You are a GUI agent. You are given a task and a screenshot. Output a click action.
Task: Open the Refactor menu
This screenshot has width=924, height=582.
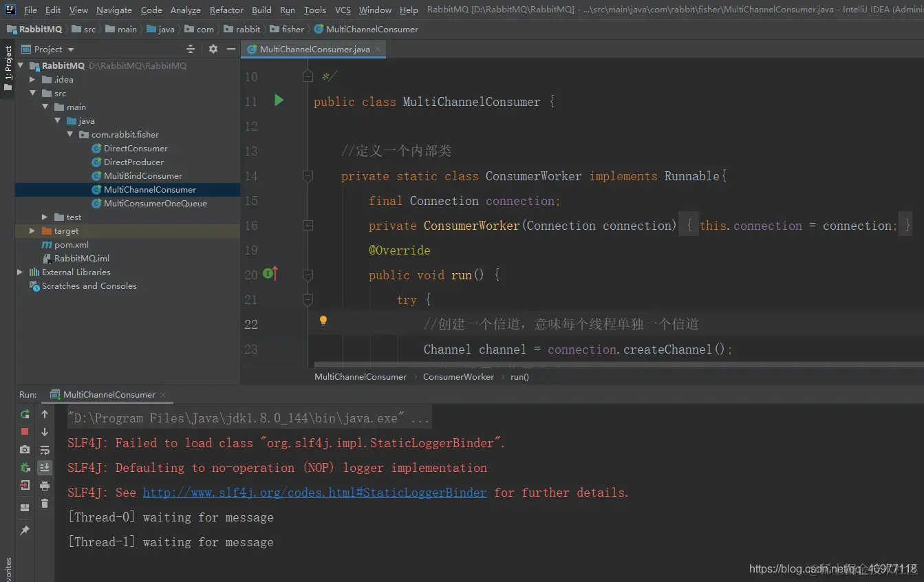[226, 10]
